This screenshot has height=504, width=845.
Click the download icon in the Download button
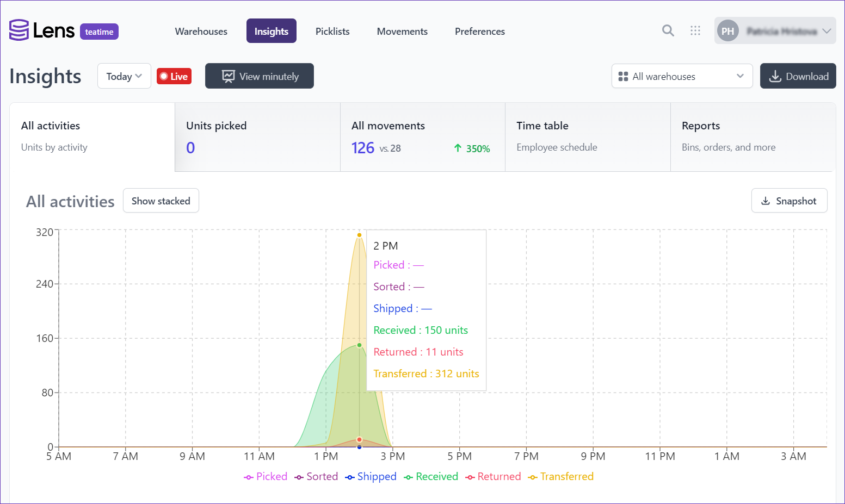point(775,77)
